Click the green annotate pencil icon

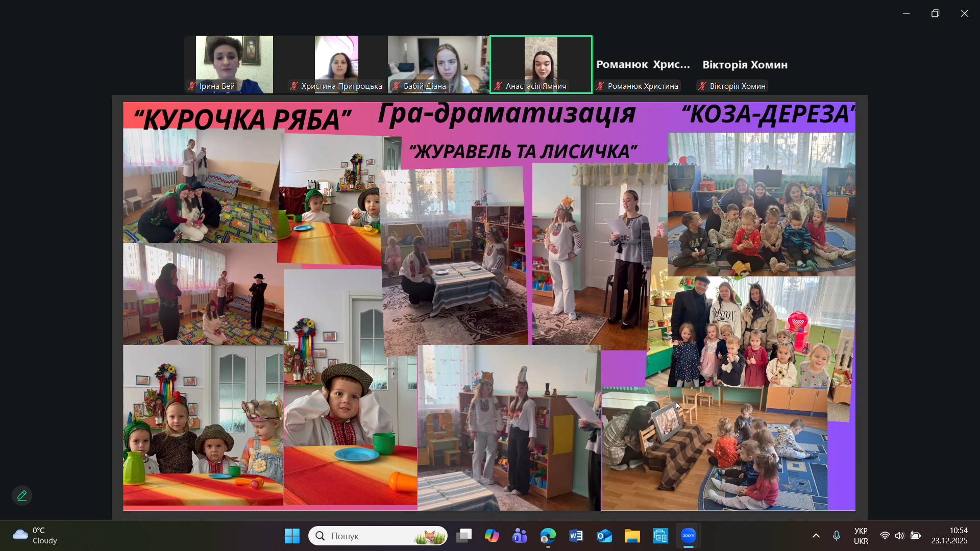coord(22,495)
